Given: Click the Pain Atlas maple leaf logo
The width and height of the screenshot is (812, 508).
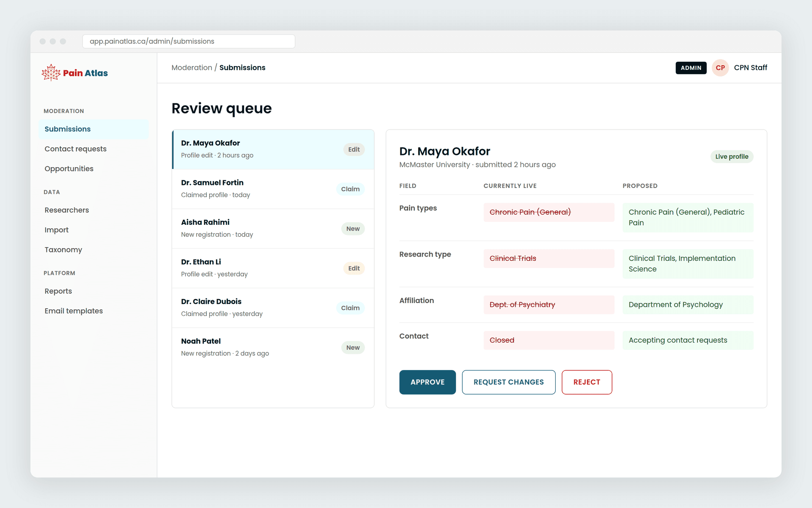Looking at the screenshot, I should tap(51, 73).
